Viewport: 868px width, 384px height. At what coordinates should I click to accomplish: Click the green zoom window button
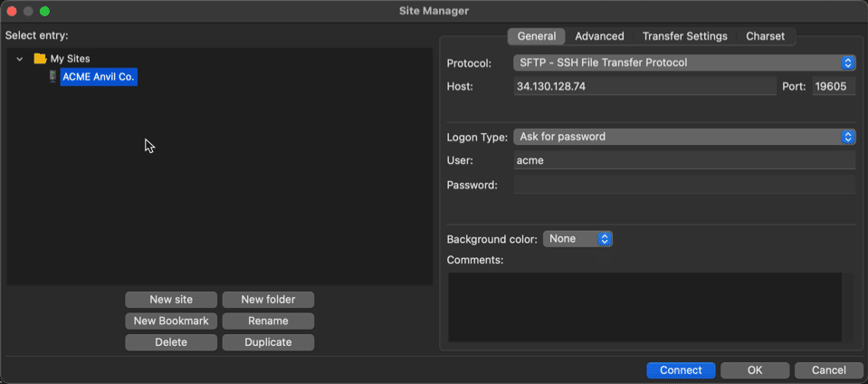coord(44,11)
